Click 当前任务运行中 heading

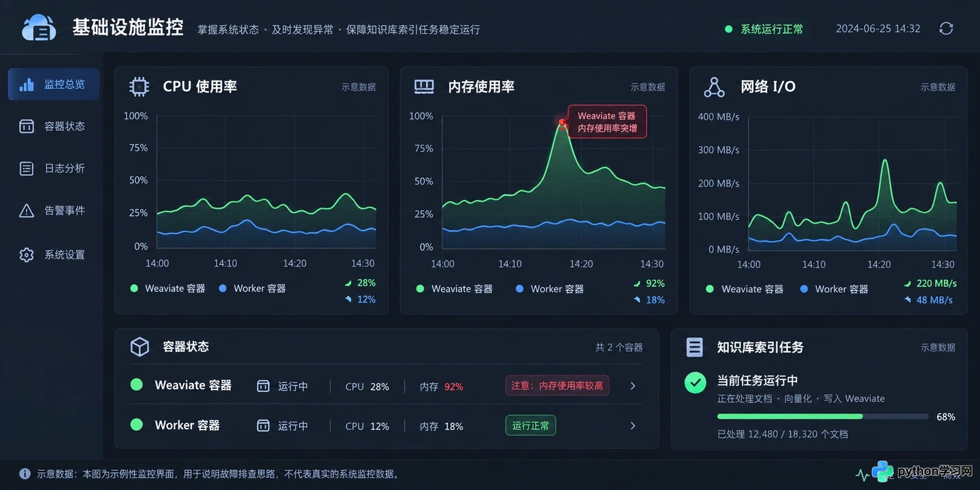coord(757,380)
